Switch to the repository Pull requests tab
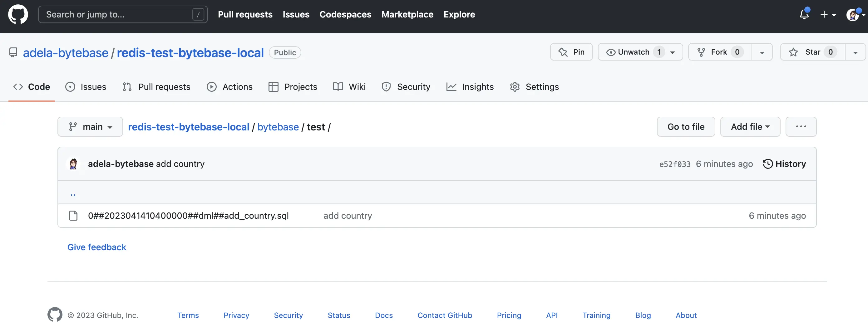Image resolution: width=868 pixels, height=332 pixels. tap(156, 87)
